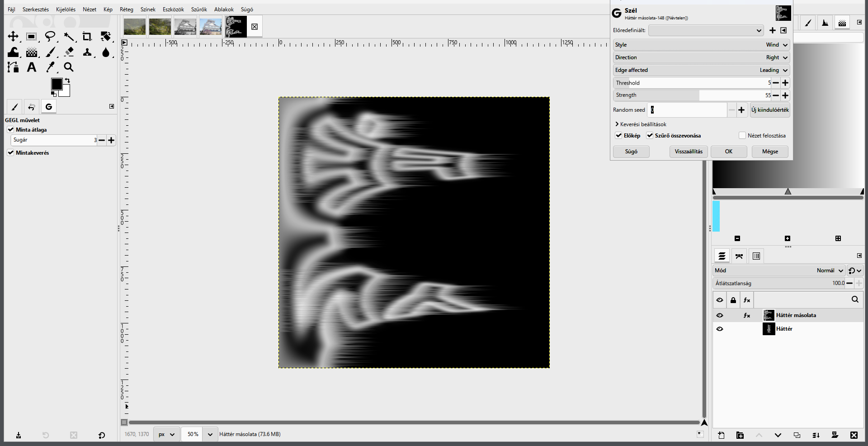The height and width of the screenshot is (446, 868).
Task: Open the Direction dropdown
Action: pyautogui.click(x=701, y=57)
